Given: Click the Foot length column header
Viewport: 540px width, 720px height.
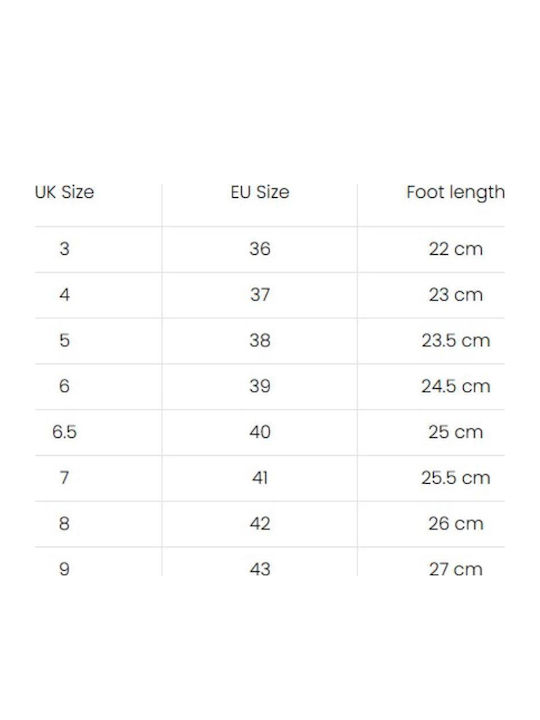Looking at the screenshot, I should pyautogui.click(x=456, y=193).
